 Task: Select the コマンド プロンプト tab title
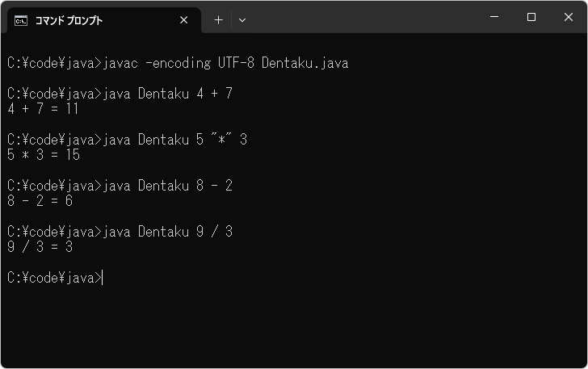(69, 20)
